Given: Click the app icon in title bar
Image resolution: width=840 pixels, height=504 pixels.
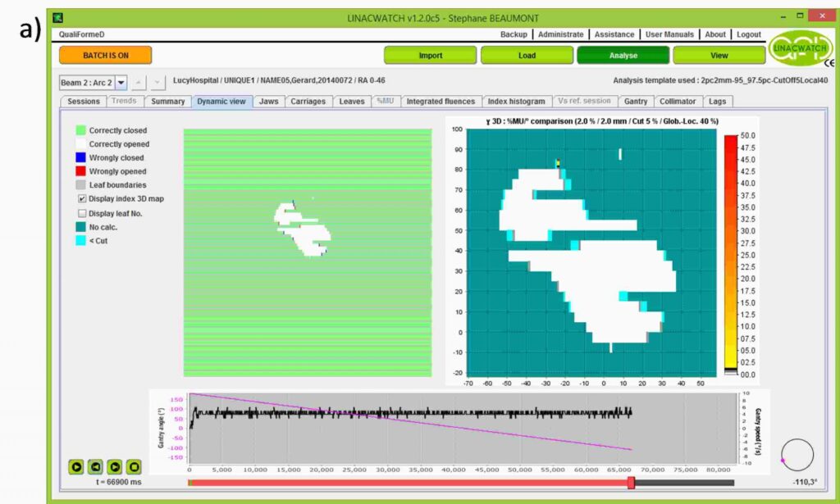Looking at the screenshot, I should 58,18.
